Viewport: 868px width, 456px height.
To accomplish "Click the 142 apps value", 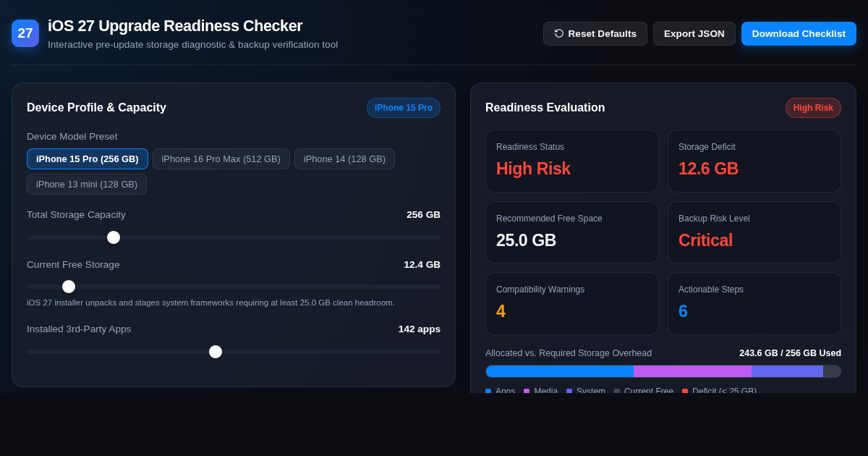I will pos(419,329).
